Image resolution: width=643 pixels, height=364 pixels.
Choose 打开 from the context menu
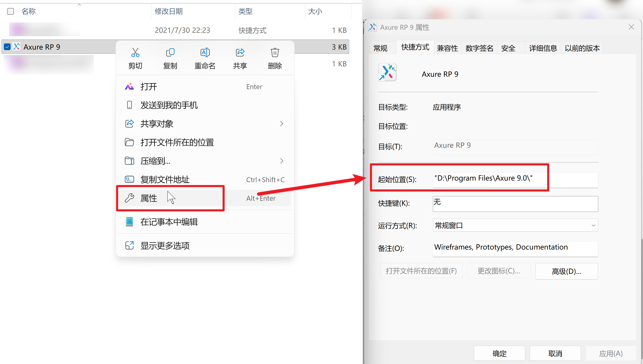[x=205, y=87]
